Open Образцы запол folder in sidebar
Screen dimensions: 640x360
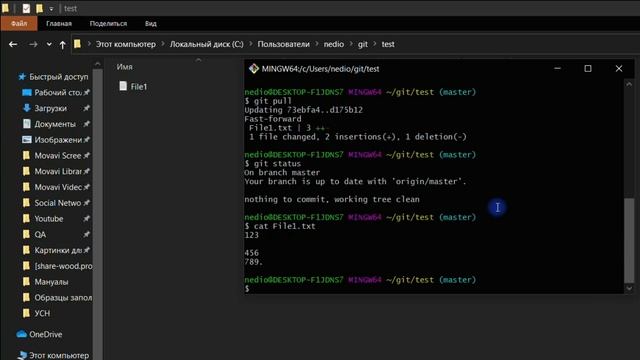[63, 298]
